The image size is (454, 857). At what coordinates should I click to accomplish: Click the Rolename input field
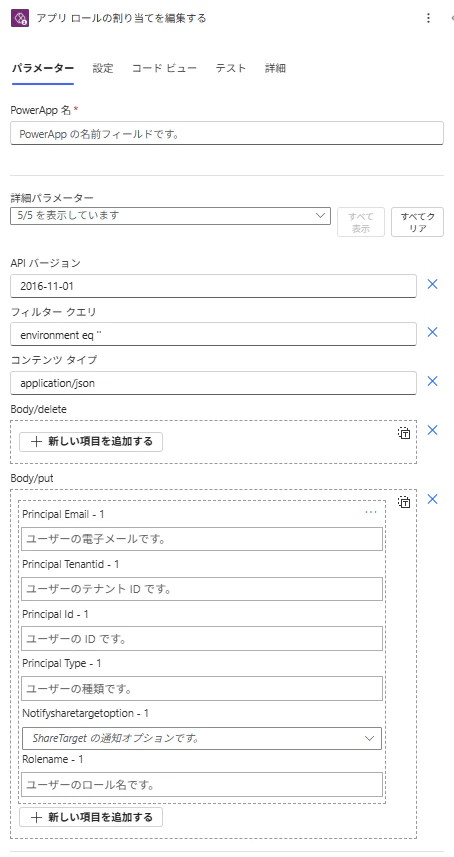click(x=202, y=785)
